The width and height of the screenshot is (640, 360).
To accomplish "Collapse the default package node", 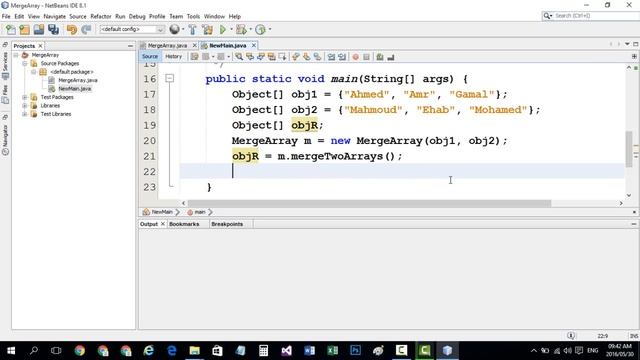I will pos(34,72).
